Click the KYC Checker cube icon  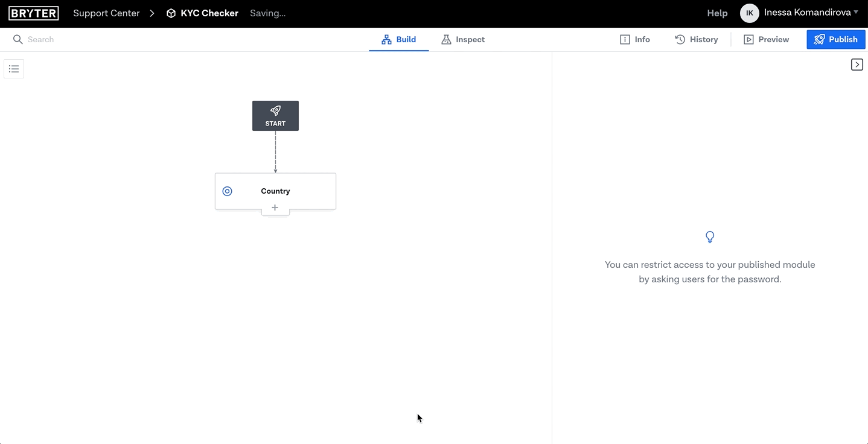(171, 13)
